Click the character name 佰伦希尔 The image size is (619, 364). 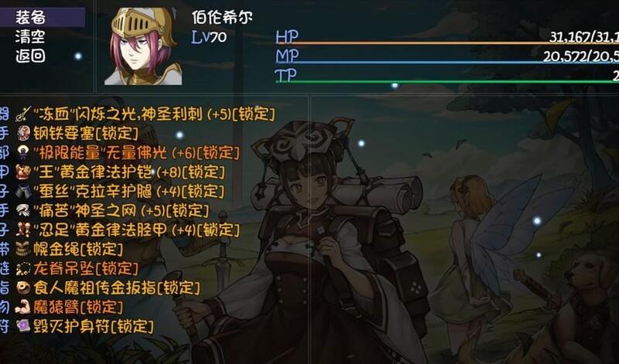pos(222,17)
